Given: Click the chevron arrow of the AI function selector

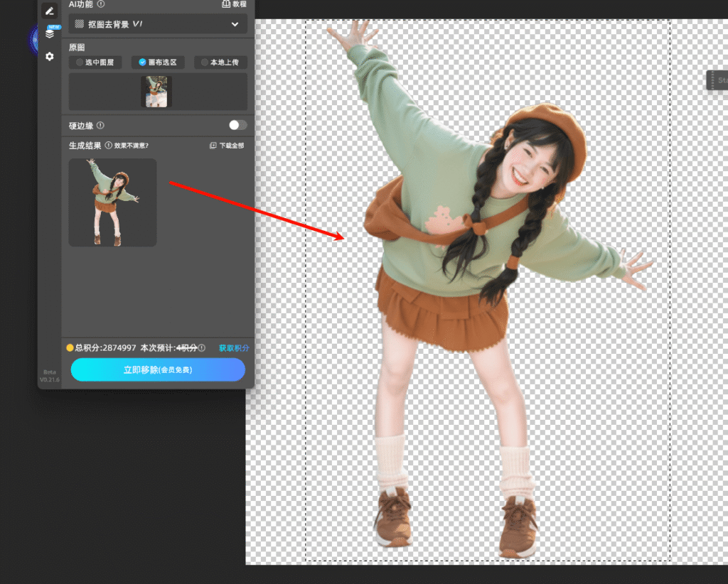Looking at the screenshot, I should click(x=235, y=24).
